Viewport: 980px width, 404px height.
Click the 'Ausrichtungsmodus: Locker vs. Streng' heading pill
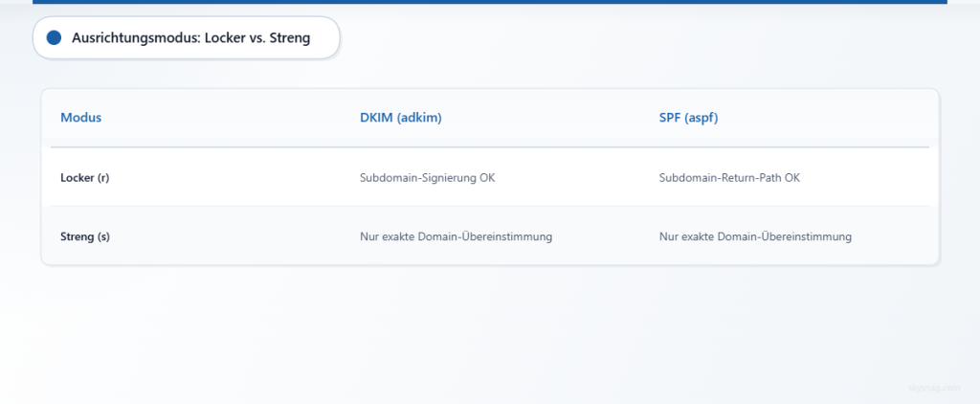[x=187, y=38]
